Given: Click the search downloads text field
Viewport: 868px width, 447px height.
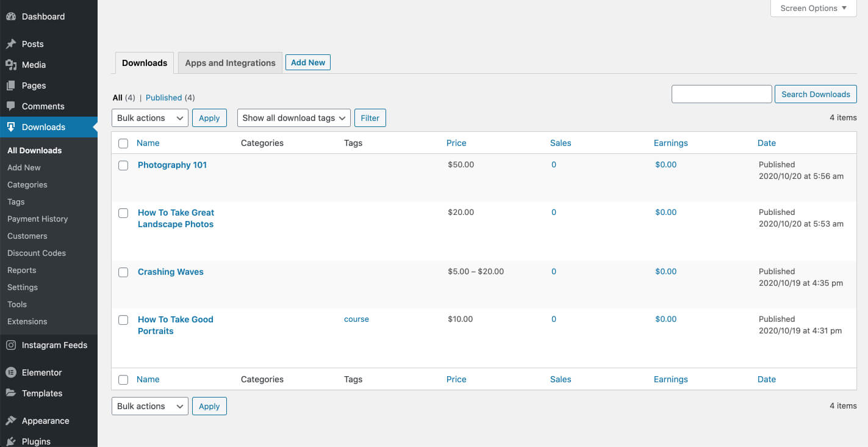Looking at the screenshot, I should pos(722,94).
